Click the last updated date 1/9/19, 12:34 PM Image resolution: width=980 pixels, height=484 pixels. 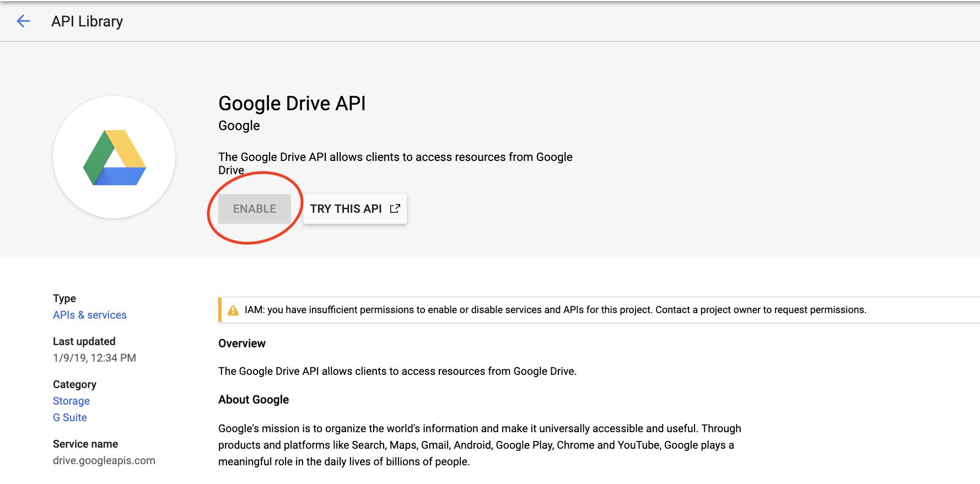[x=94, y=358]
